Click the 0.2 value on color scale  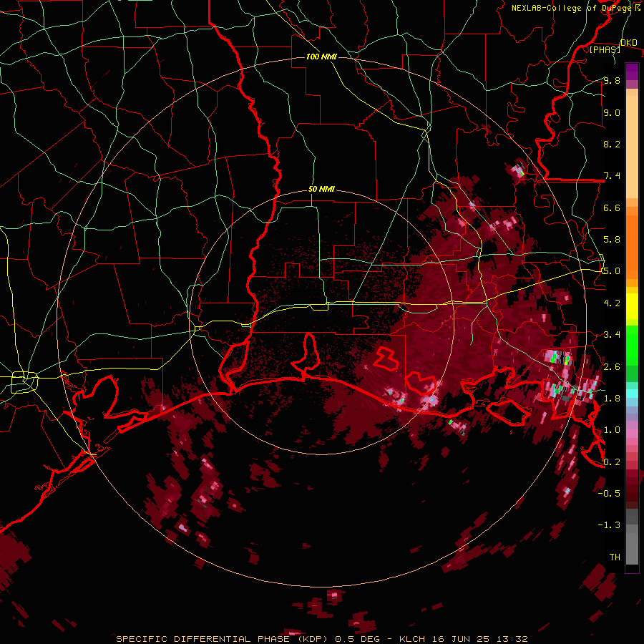612,462
